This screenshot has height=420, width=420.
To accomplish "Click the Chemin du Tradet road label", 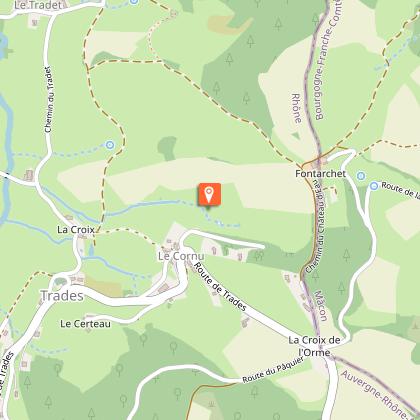I will coord(49,99).
